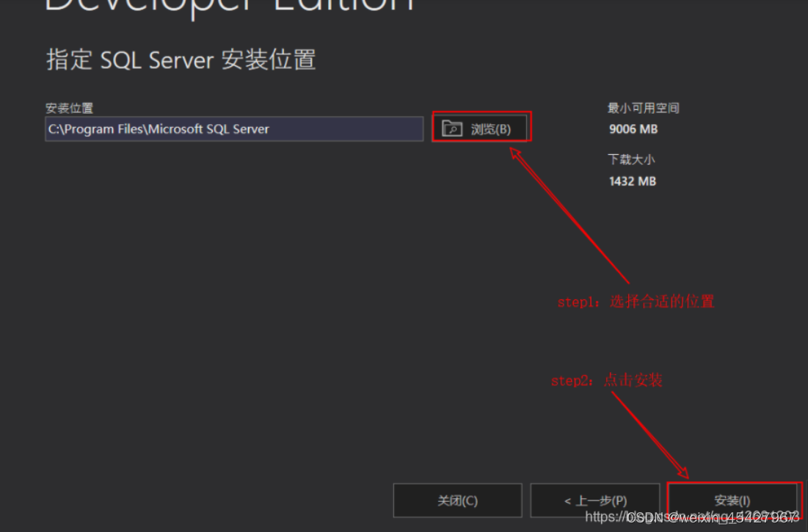The height and width of the screenshot is (532, 808).
Task: Go back with the 上一步(P) button
Action: (595, 500)
